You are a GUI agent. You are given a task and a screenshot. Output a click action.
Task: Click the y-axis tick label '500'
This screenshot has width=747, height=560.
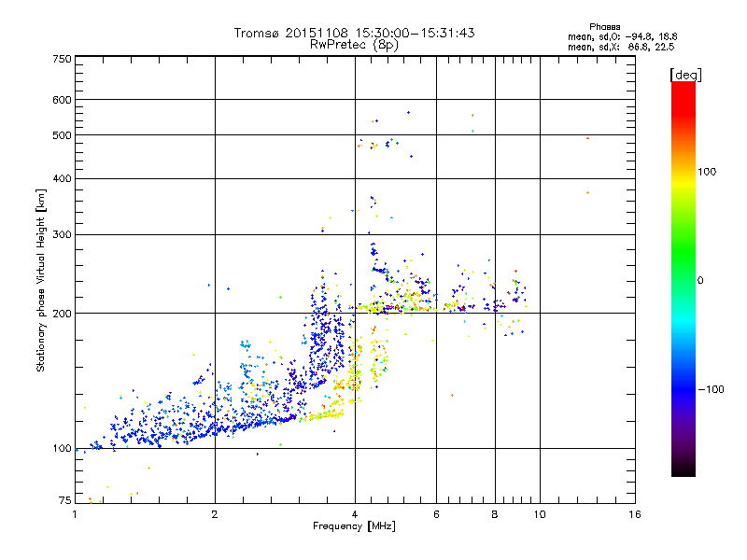63,135
